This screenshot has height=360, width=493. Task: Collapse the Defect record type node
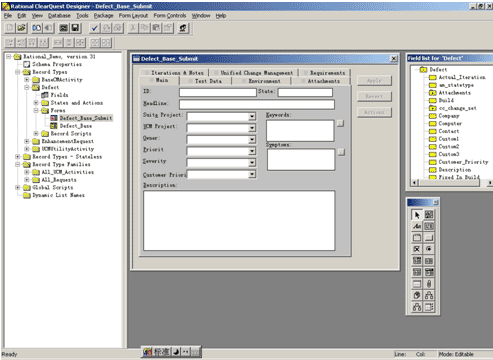[x=27, y=88]
